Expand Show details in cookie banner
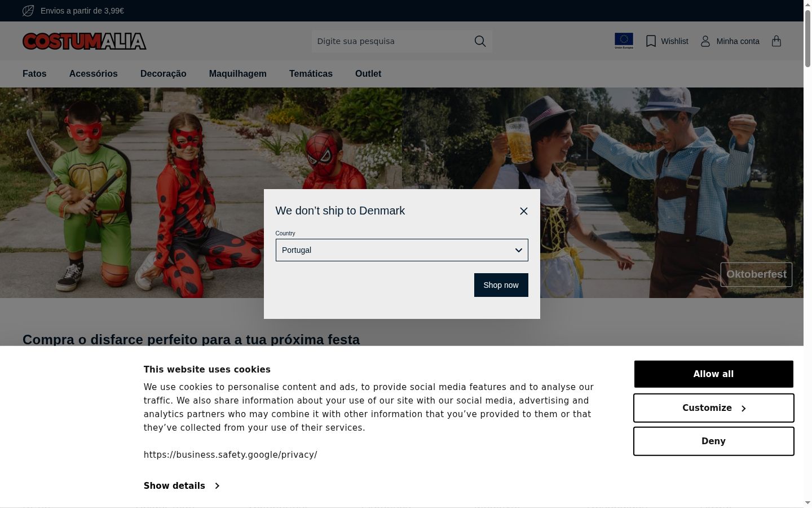This screenshot has width=812, height=508. click(x=182, y=485)
